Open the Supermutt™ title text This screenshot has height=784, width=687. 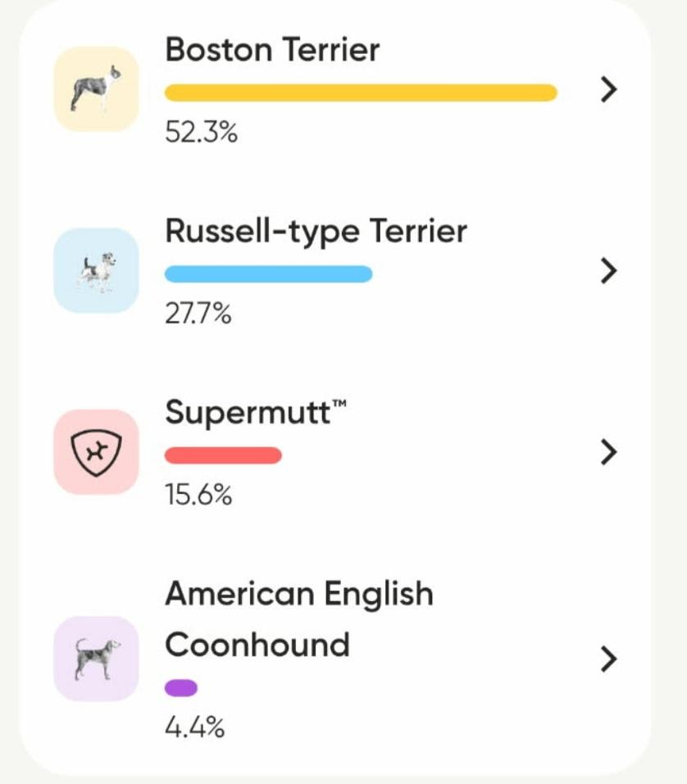(256, 413)
